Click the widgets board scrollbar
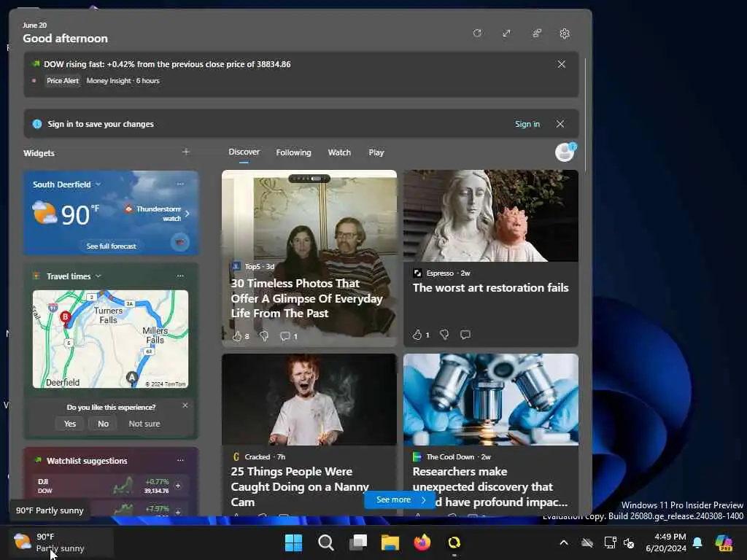The width and height of the screenshot is (747, 560). coord(585,114)
